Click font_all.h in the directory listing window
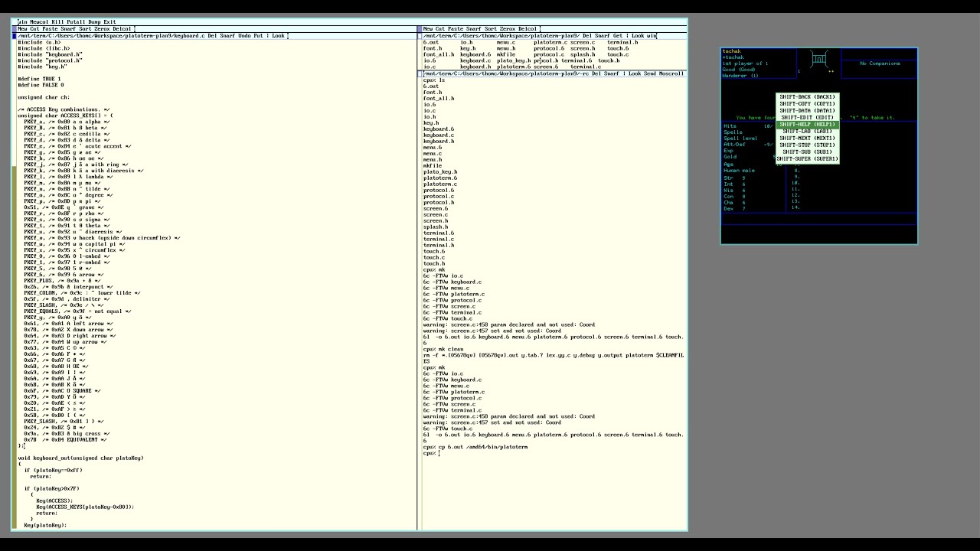This screenshot has height=551, width=980. click(439, 54)
